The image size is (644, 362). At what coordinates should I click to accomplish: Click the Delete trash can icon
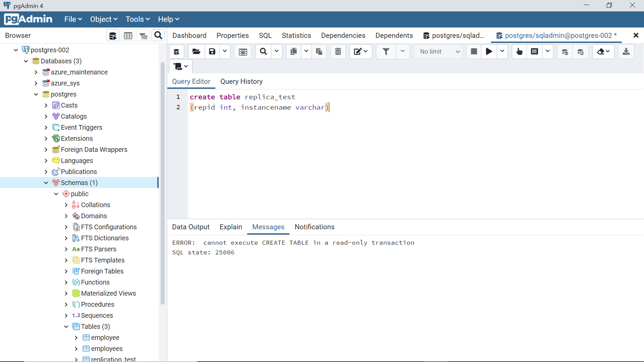338,51
